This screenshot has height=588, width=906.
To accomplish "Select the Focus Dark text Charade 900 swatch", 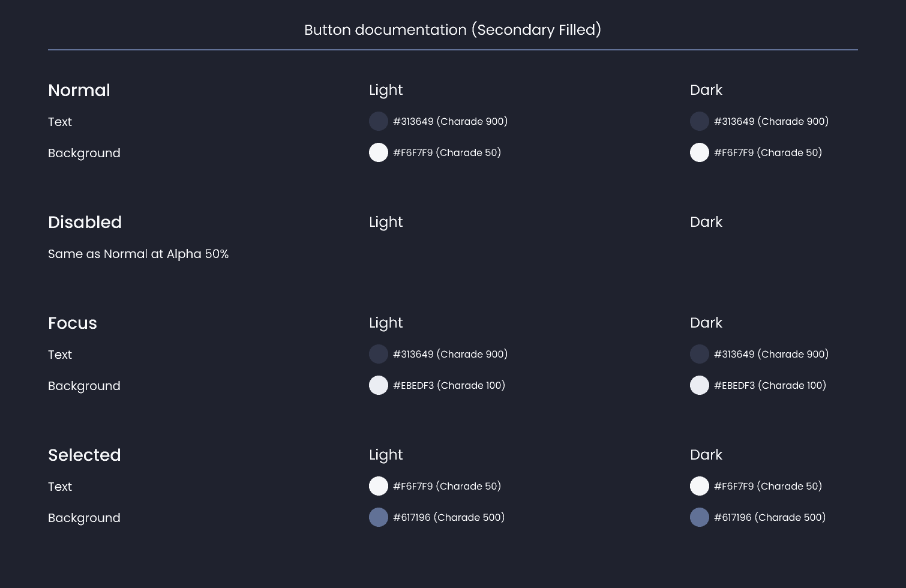I will point(700,354).
